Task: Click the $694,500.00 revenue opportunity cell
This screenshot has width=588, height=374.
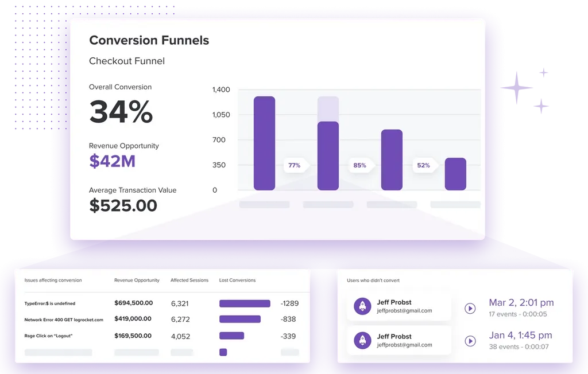Action: coord(133,303)
